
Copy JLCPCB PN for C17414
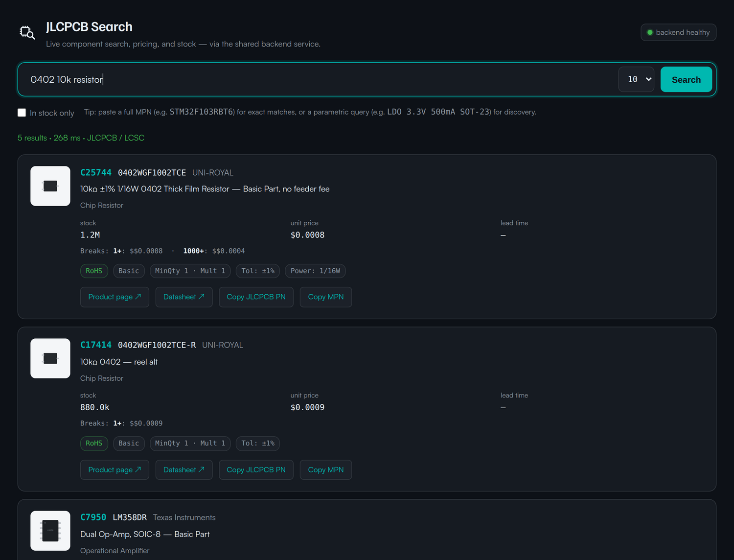click(x=256, y=469)
